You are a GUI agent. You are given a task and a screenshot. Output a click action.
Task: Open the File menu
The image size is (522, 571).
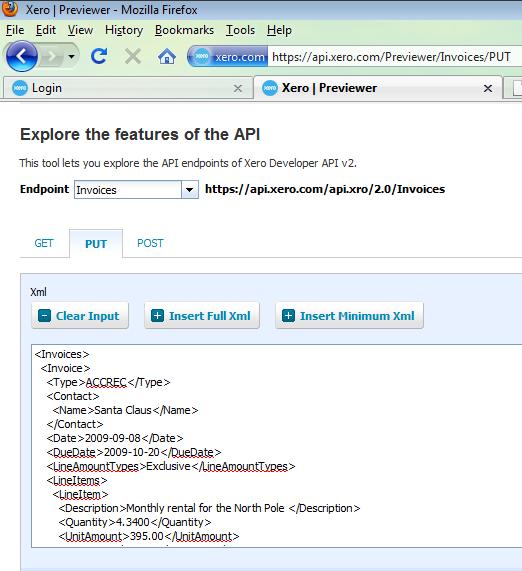15,30
